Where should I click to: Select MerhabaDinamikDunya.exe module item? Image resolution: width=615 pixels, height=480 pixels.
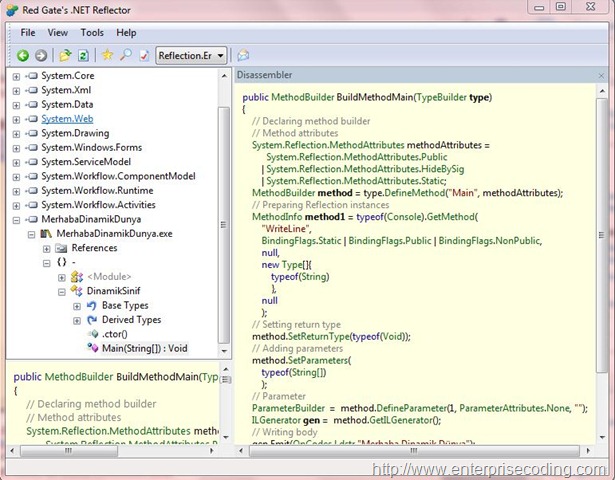point(114,234)
